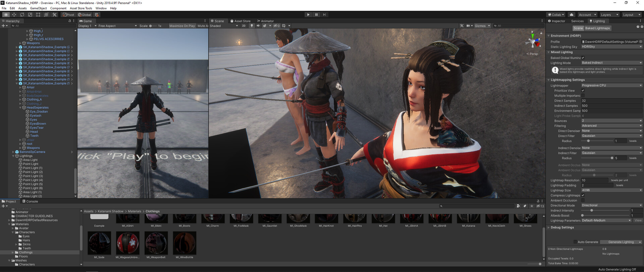Select the Rect transform tool
Image resolution: width=644 pixels, height=272 pixels.
point(38,15)
